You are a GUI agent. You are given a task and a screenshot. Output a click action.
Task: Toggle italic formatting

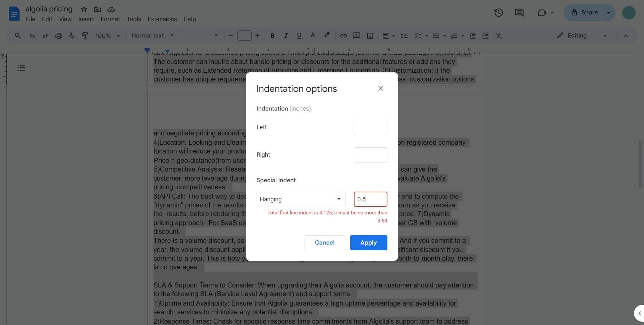(286, 36)
